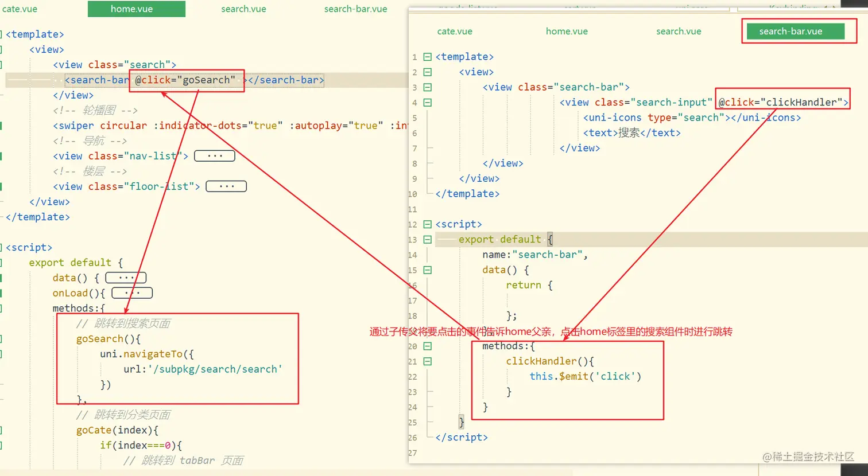Collapse the search-input view fold at line 4
Screen dimensions: 868x476
coord(427,103)
